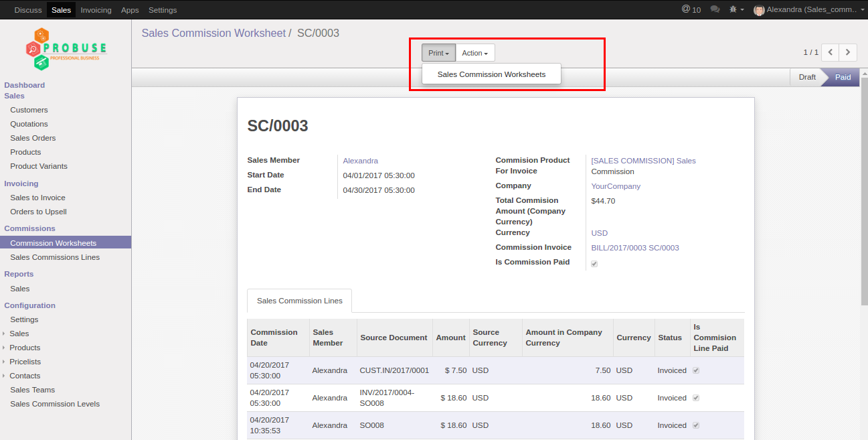Image resolution: width=868 pixels, height=440 pixels.
Task: Select Sales Commission Worksheets print option
Action: click(x=491, y=74)
